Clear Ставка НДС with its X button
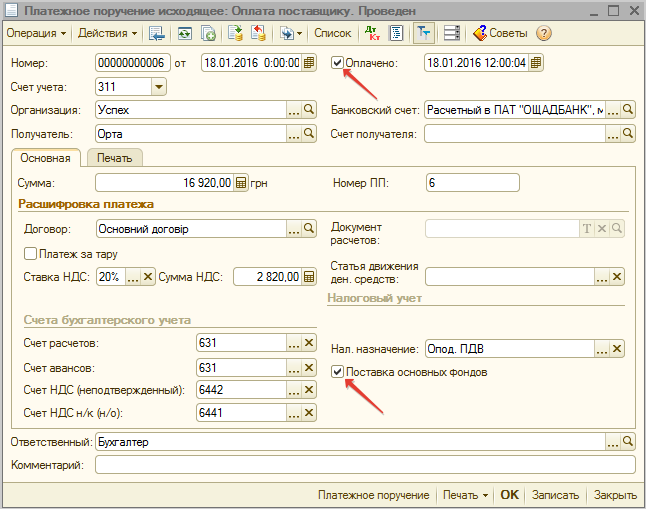Image resolution: width=646 pixels, height=509 pixels. click(148, 277)
